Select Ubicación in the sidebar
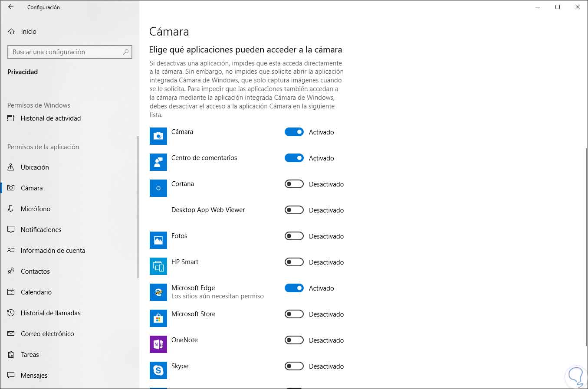 click(x=35, y=167)
